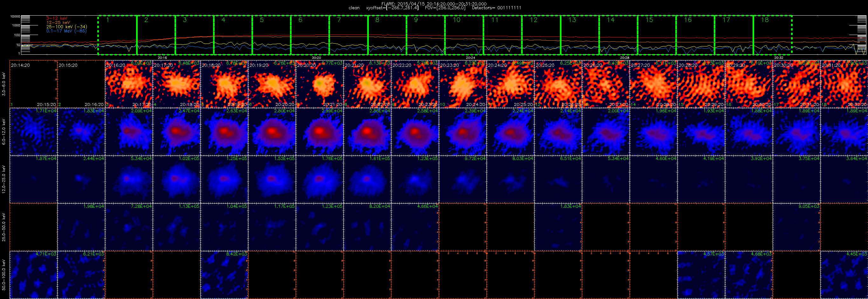The image size is (868, 299).
Task: Click the '3.0-6.0 keV' row label
Action: 4,84
